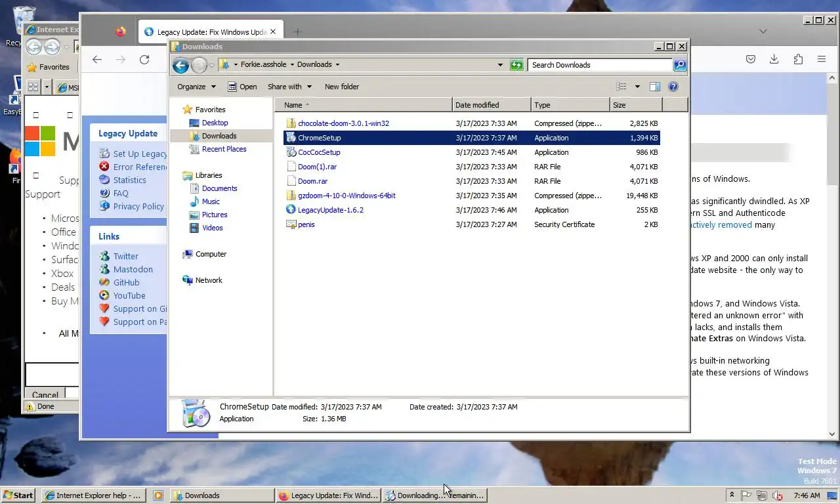Select the ChromeSetup file row
The width and height of the screenshot is (840, 504).
(x=471, y=138)
